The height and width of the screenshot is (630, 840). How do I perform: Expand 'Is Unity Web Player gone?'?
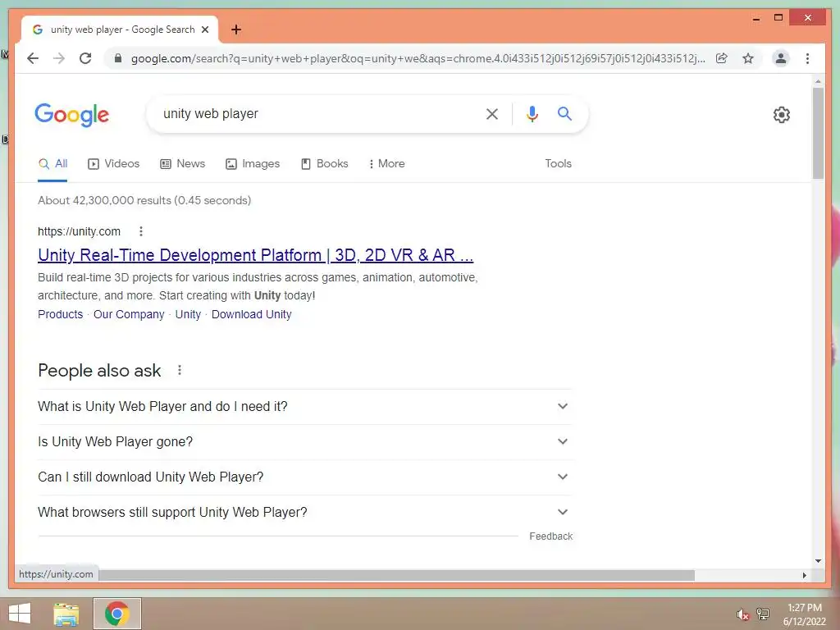[x=305, y=442]
